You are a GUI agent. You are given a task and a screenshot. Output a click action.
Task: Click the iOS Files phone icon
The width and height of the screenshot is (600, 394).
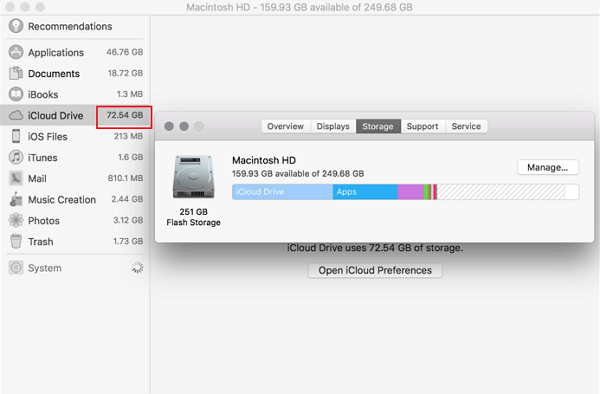(16, 136)
